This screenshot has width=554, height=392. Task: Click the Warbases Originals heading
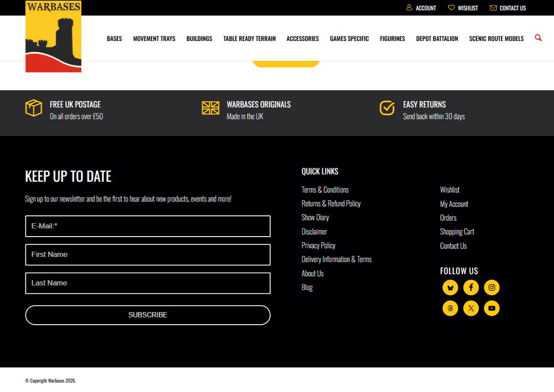[x=259, y=104]
